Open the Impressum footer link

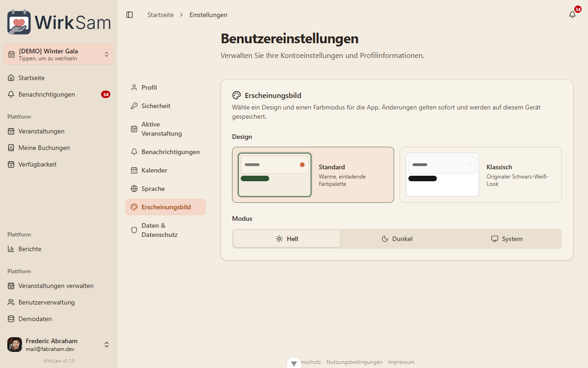tap(401, 362)
